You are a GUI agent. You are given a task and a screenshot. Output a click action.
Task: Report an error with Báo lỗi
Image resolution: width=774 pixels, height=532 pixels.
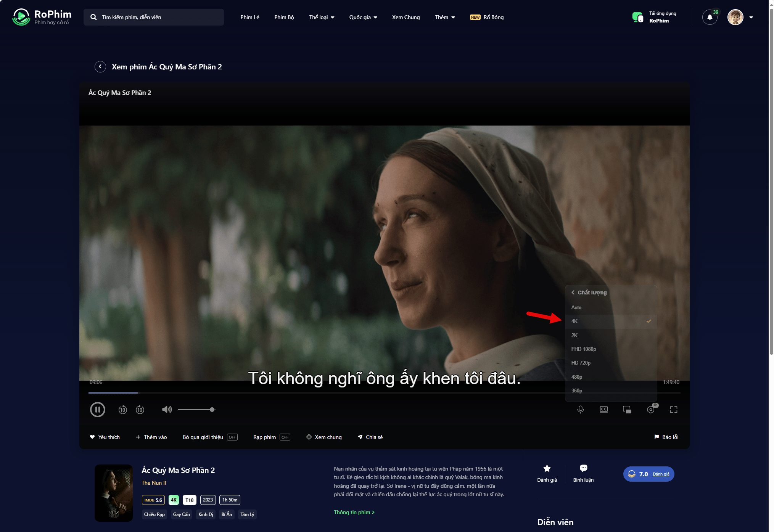(x=666, y=437)
